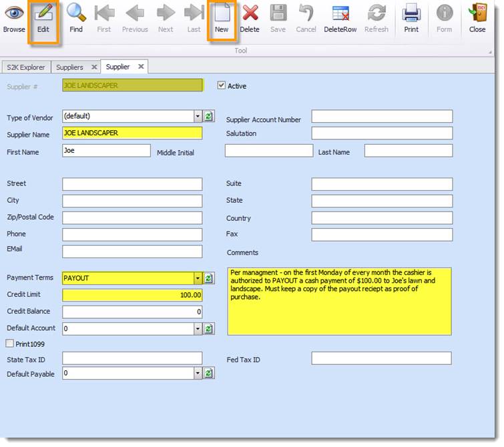The image size is (504, 447).
Task: Click the Street input field
Action: (132, 184)
